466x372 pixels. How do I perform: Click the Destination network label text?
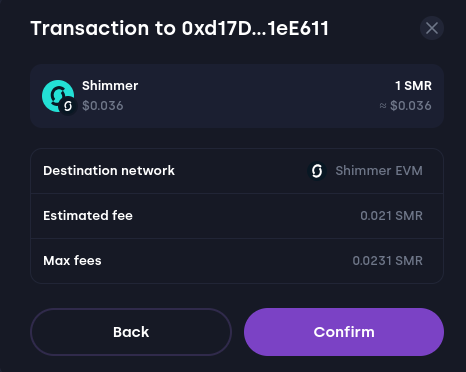109,171
